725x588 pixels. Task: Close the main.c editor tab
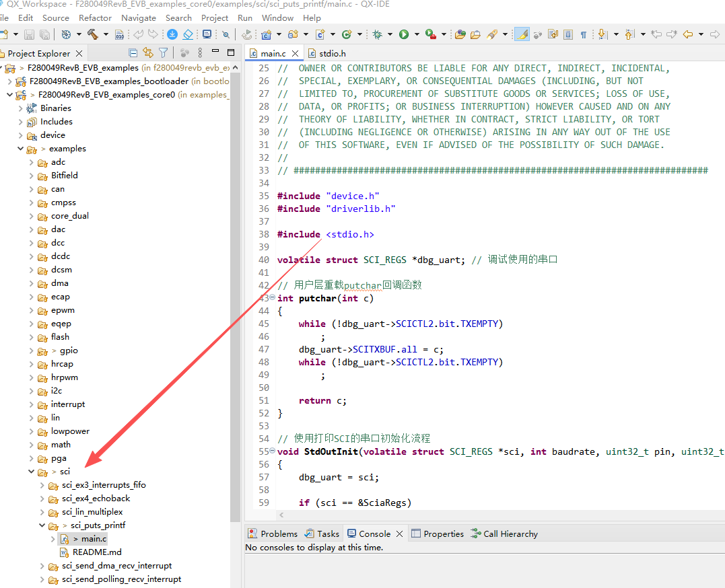point(295,54)
